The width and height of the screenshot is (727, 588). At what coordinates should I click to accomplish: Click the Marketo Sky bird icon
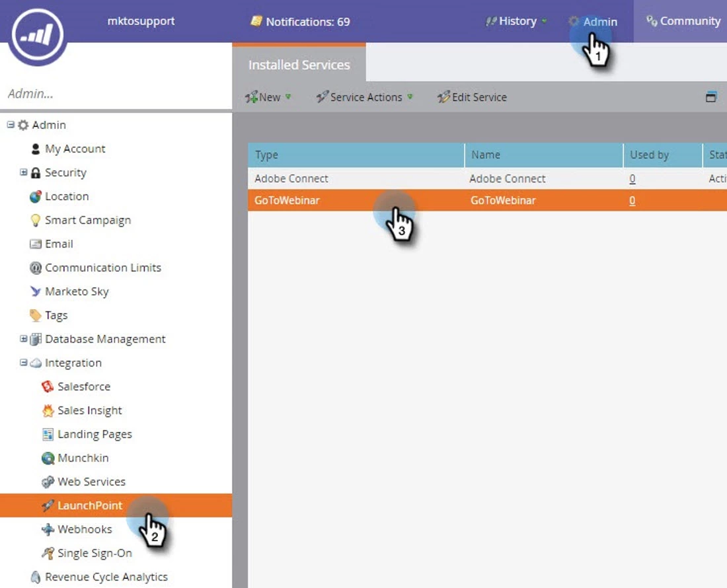36,291
